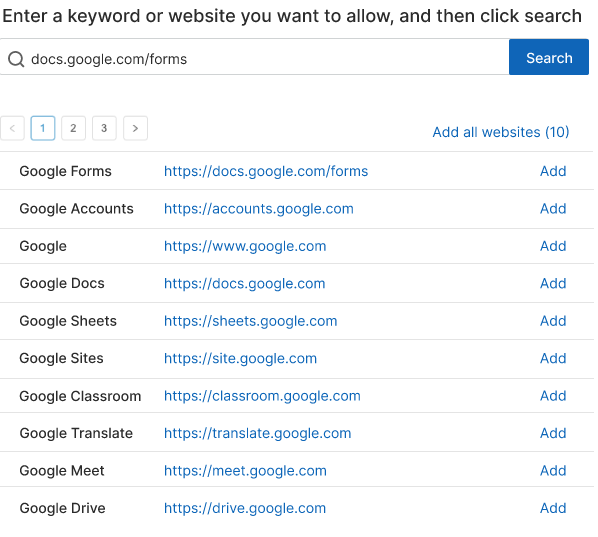Open https://www.google.com link

245,246
